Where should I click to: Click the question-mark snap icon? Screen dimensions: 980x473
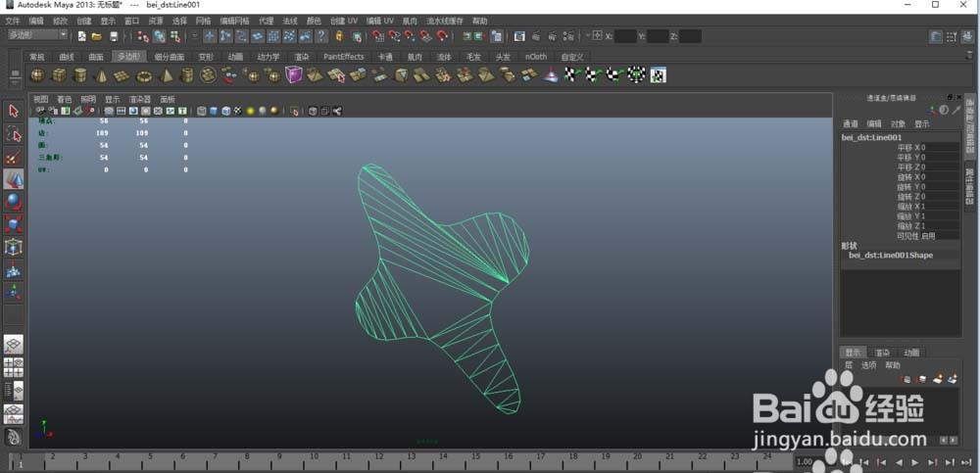click(x=321, y=36)
